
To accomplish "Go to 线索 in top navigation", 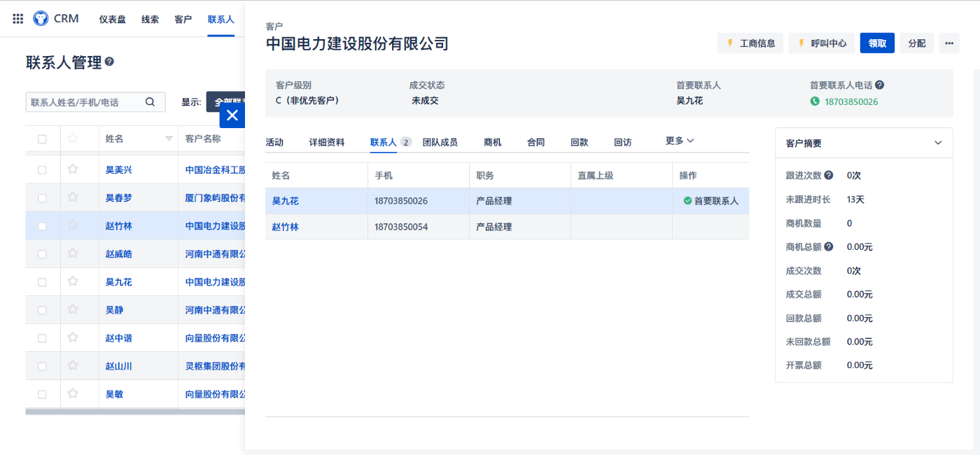I will [x=150, y=20].
